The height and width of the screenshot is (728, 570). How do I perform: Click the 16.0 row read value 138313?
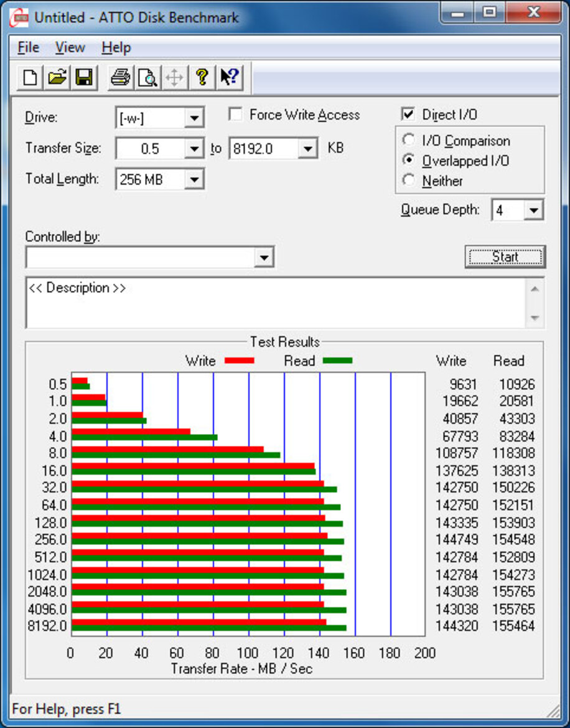click(513, 471)
